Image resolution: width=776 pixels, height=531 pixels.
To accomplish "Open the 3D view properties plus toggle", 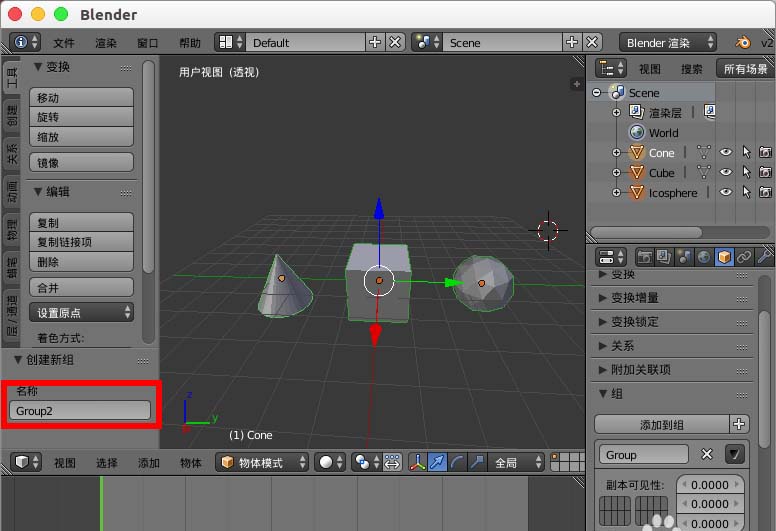I will click(x=577, y=84).
